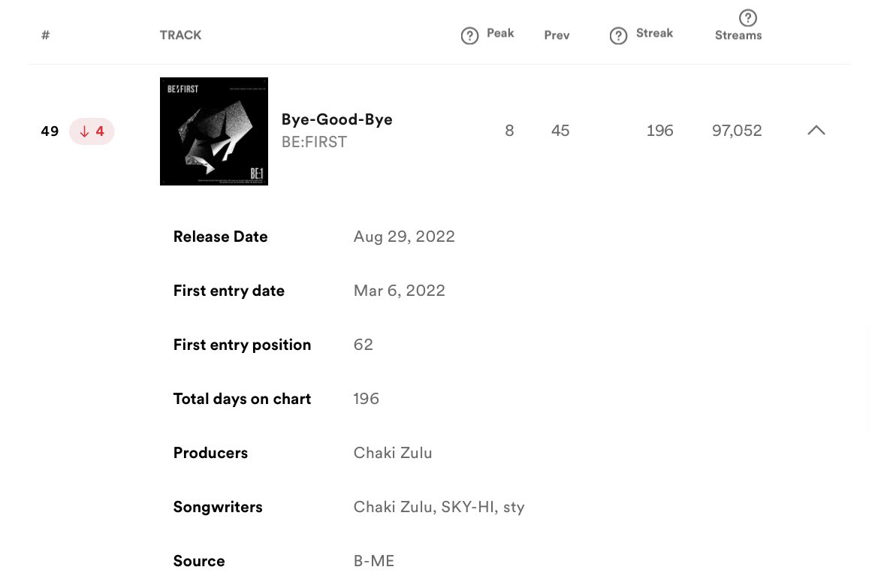878x588 pixels.
Task: Click the songwriters Chaki Zulu, SKY-HI, sty
Action: pos(439,507)
